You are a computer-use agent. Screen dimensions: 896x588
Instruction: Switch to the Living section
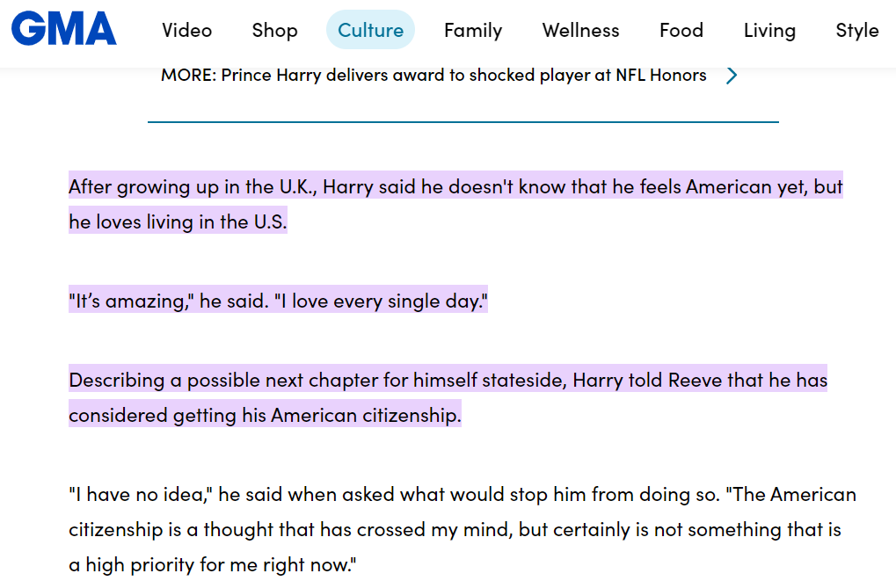(x=769, y=30)
